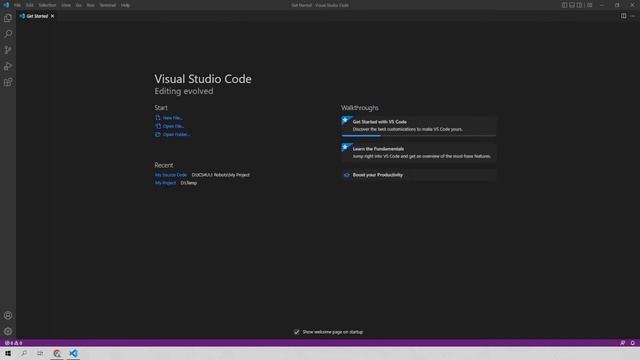Open recent My Project folder
The height and width of the screenshot is (360, 640).
pos(165,183)
